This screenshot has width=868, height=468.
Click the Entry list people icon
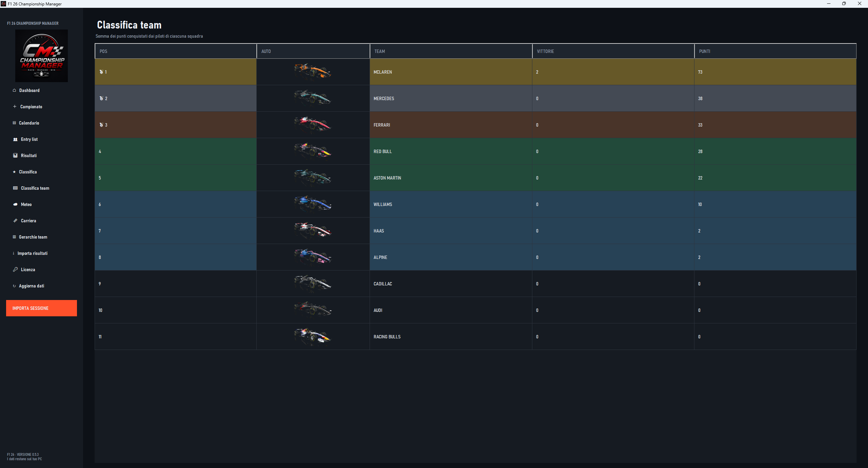point(15,139)
